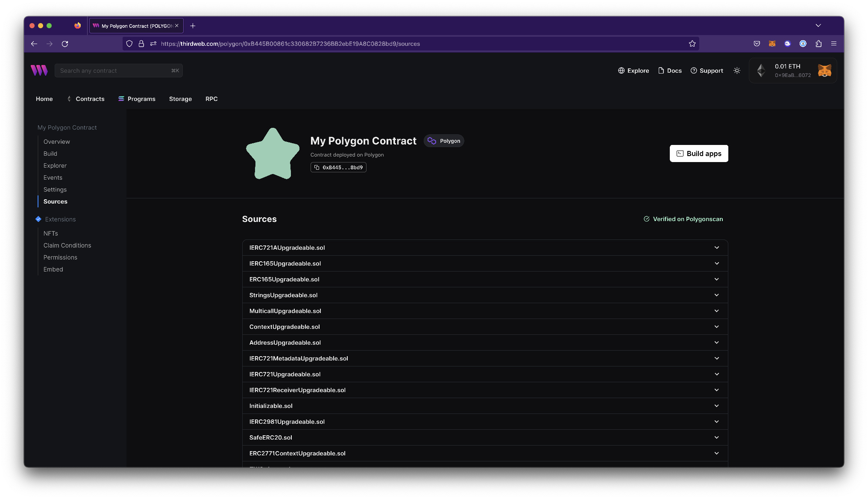Image resolution: width=868 pixels, height=499 pixels.
Task: Open Docs via the document icon
Action: [660, 70]
